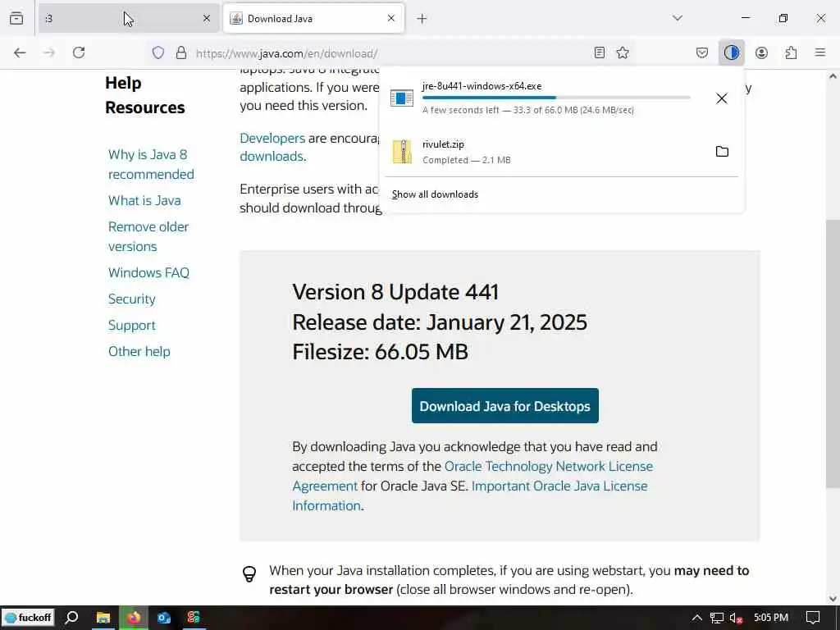
Task: Open Important Oracle Java License Information
Action: point(559,486)
